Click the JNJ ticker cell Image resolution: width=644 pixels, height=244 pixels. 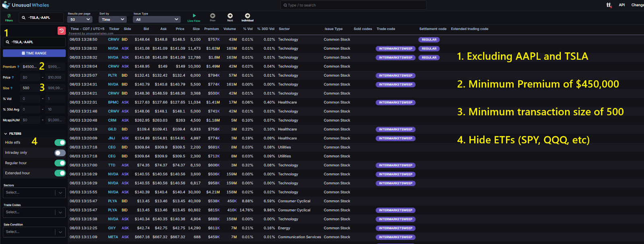(111, 138)
